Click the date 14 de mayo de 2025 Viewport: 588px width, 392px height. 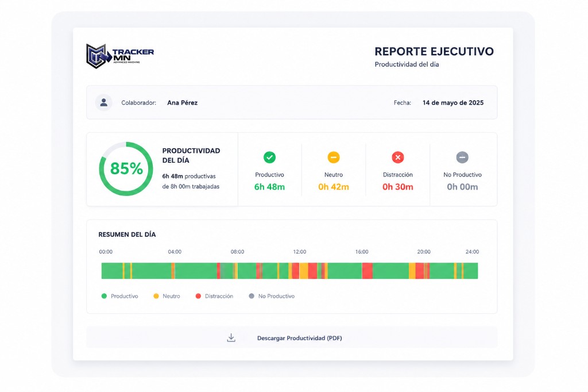click(x=453, y=103)
